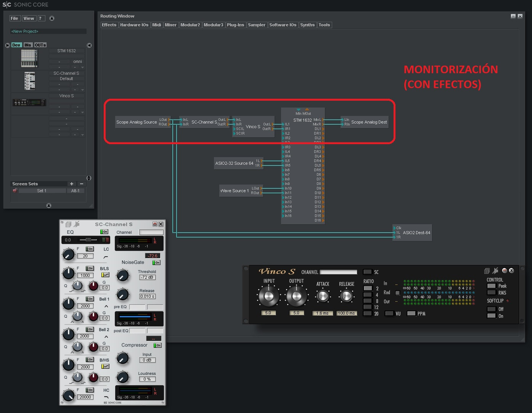Turn Softclip Off on Vinco S
This screenshot has width=532, height=413.
pyautogui.click(x=492, y=309)
